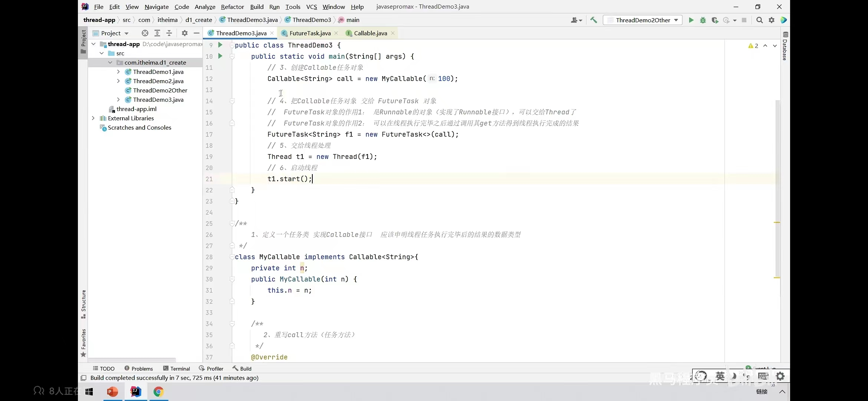Click the green Run button in toolbar

[691, 20]
